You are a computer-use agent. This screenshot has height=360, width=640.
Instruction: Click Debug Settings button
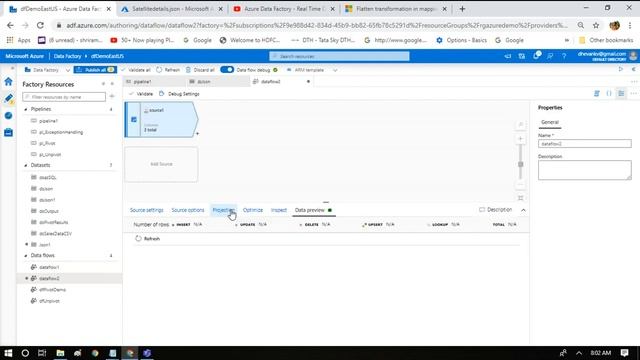[x=179, y=94]
